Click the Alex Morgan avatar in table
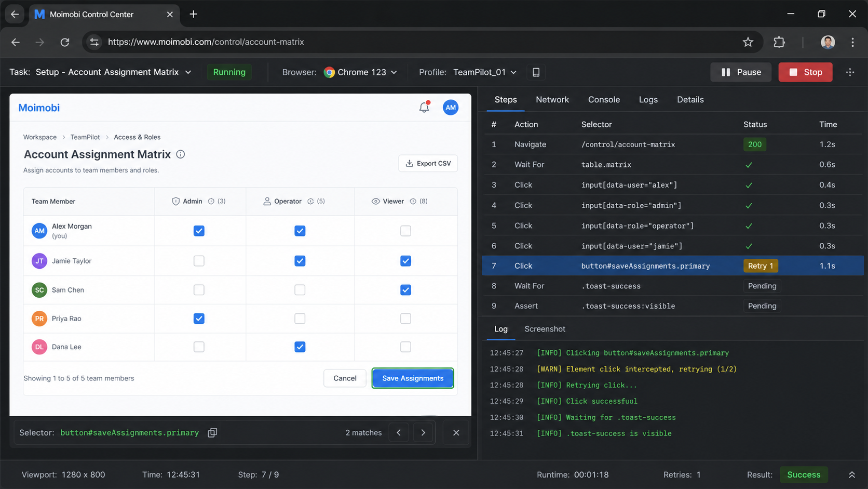This screenshot has width=868, height=489. click(39, 231)
